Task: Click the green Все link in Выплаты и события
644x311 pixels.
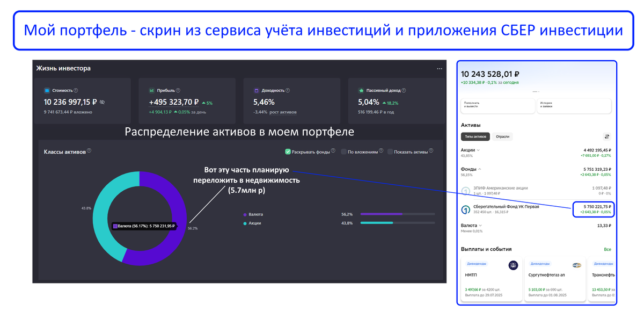Action: tap(607, 249)
